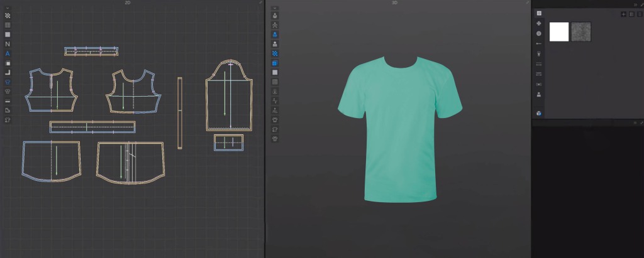Viewport: 644px width, 258px height.
Task: Click the blue highlighted garment icon in 2D toolbar
Action: pos(8,82)
